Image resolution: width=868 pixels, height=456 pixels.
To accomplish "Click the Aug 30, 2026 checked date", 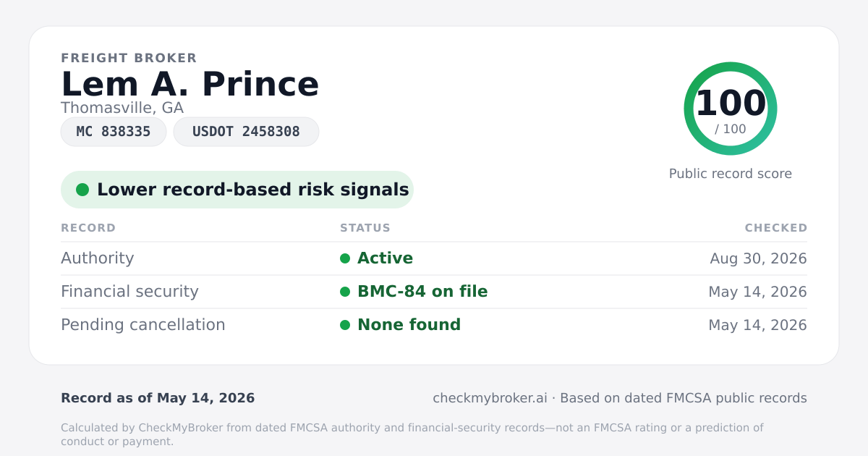I will 758,258.
